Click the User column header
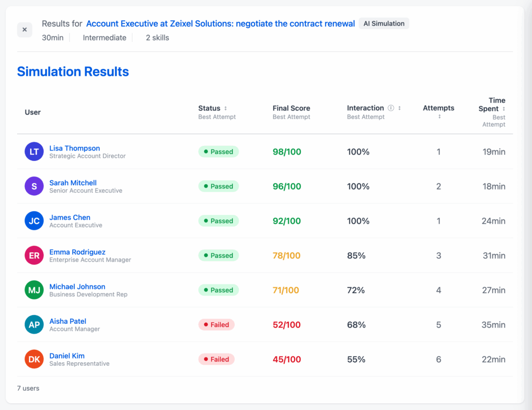This screenshot has width=532, height=410. 33,112
